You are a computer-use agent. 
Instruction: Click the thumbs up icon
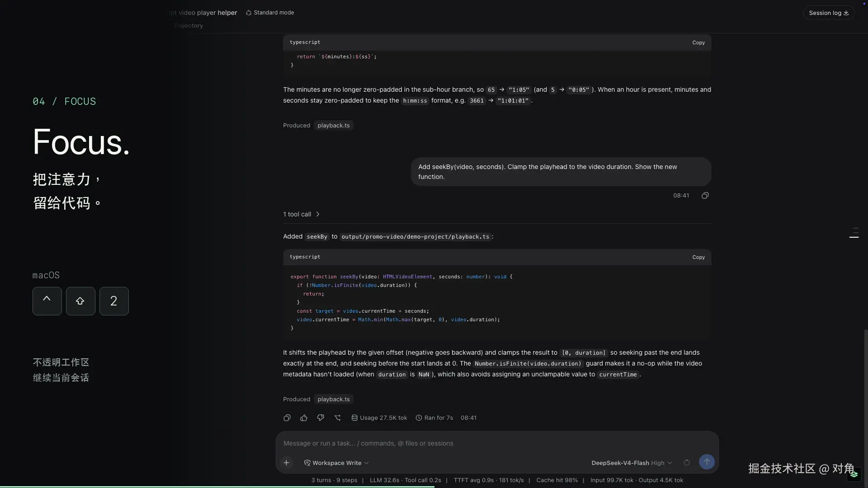(304, 418)
